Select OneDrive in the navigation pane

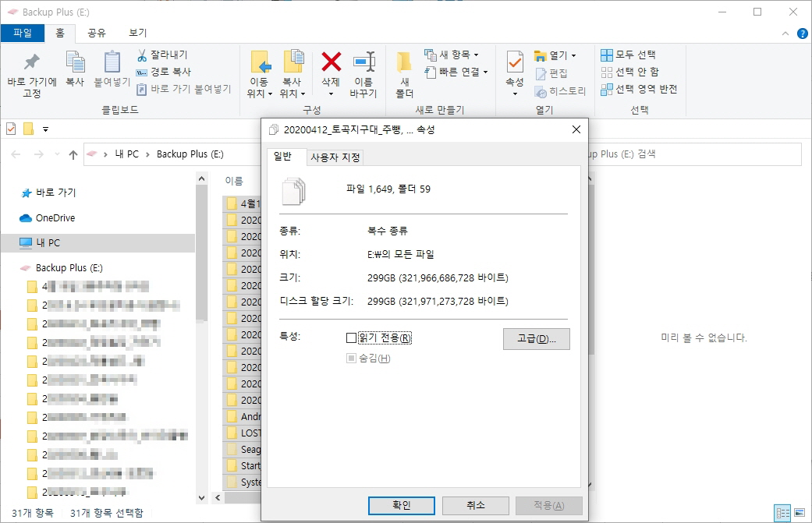[55, 217]
